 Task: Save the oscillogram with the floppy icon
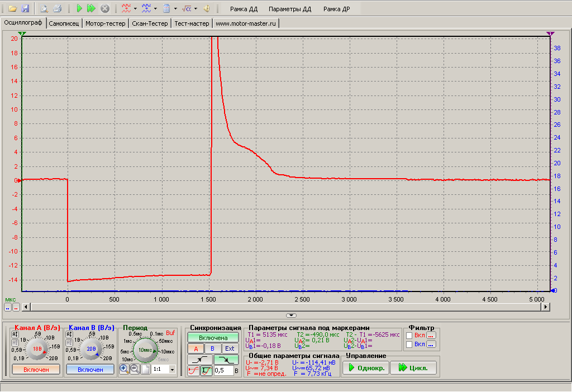[x=25, y=8]
